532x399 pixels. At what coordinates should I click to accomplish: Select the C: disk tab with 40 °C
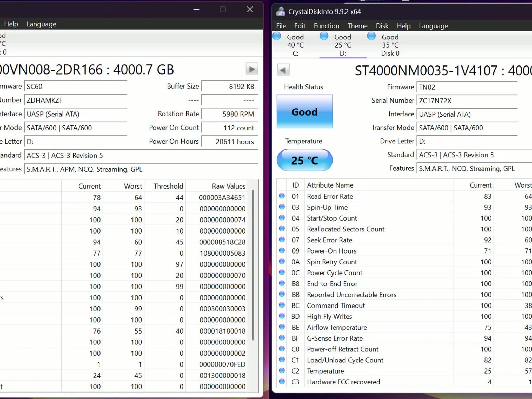click(x=295, y=45)
